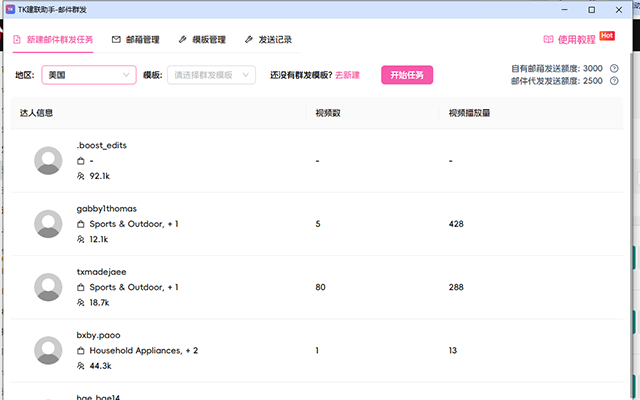Click the 视频数 column header
Screen dimensions: 640x400
tap(328, 113)
